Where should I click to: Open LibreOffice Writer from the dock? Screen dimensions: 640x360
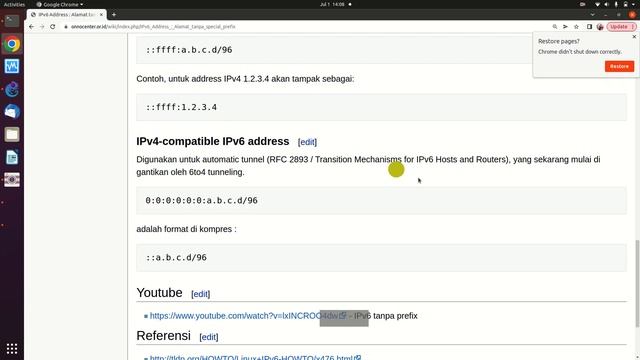(x=12, y=157)
